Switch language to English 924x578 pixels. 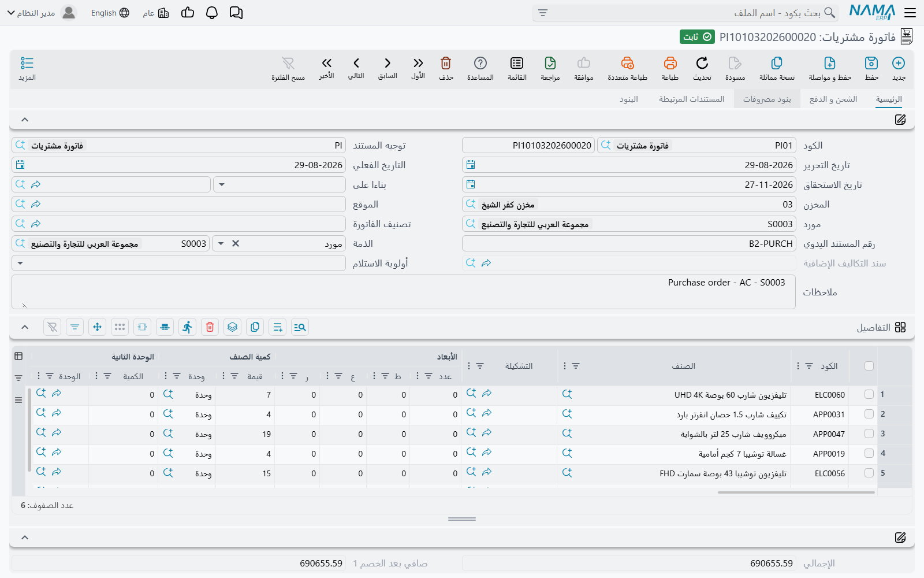110,13
